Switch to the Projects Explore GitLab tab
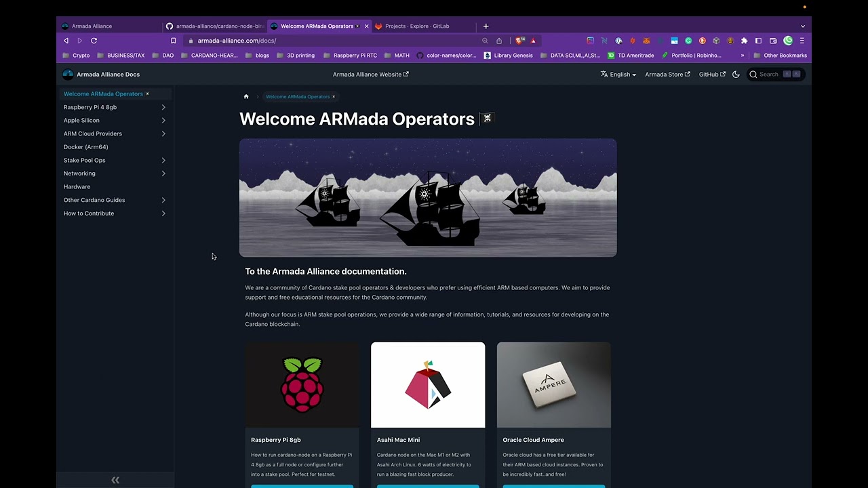 point(423,26)
